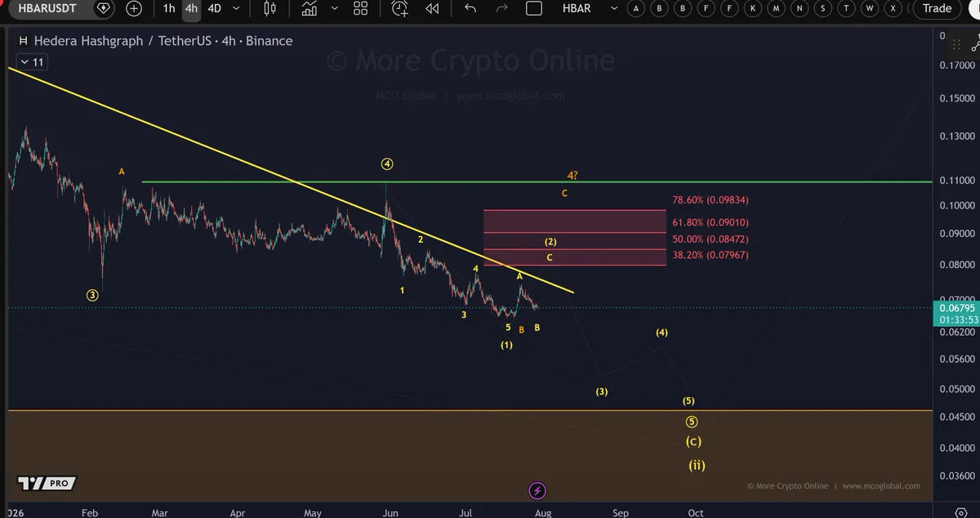Click the Feb label on time axis

pyautogui.click(x=90, y=512)
